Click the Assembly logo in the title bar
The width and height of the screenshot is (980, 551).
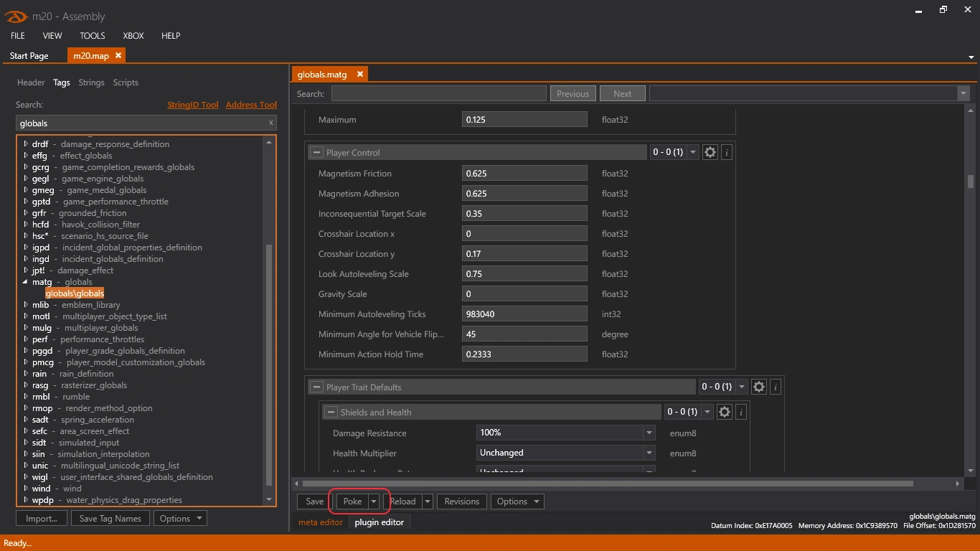(16, 15)
